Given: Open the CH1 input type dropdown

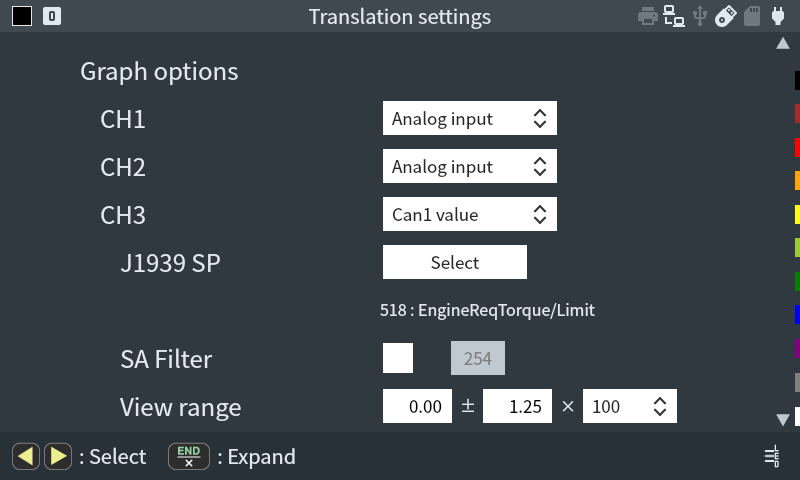Looking at the screenshot, I should pos(469,119).
